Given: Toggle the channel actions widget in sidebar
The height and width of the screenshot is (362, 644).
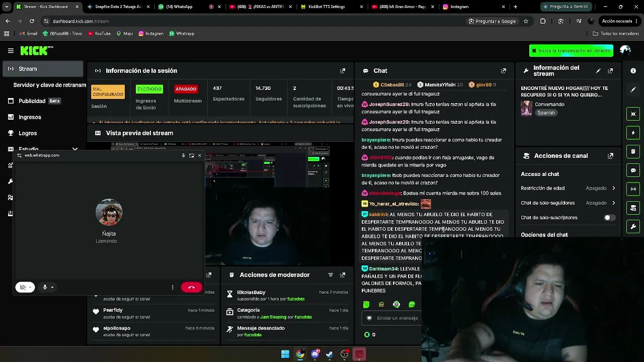Looking at the screenshot, I should pyautogui.click(x=633, y=208).
